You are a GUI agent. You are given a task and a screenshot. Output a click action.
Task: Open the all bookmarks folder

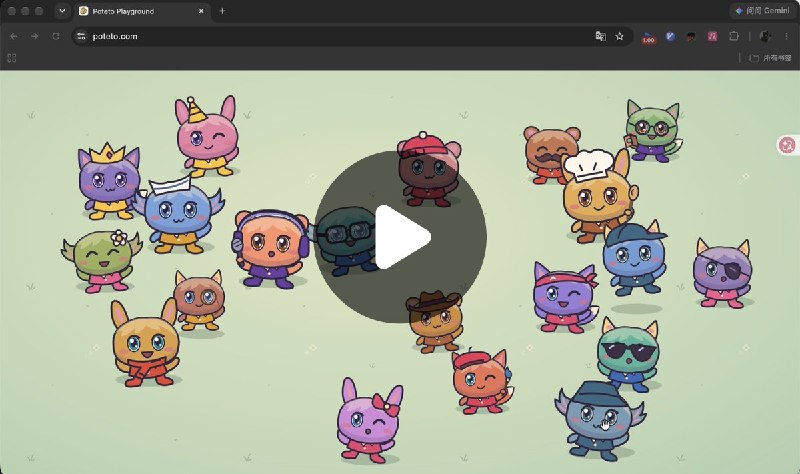[x=770, y=58]
